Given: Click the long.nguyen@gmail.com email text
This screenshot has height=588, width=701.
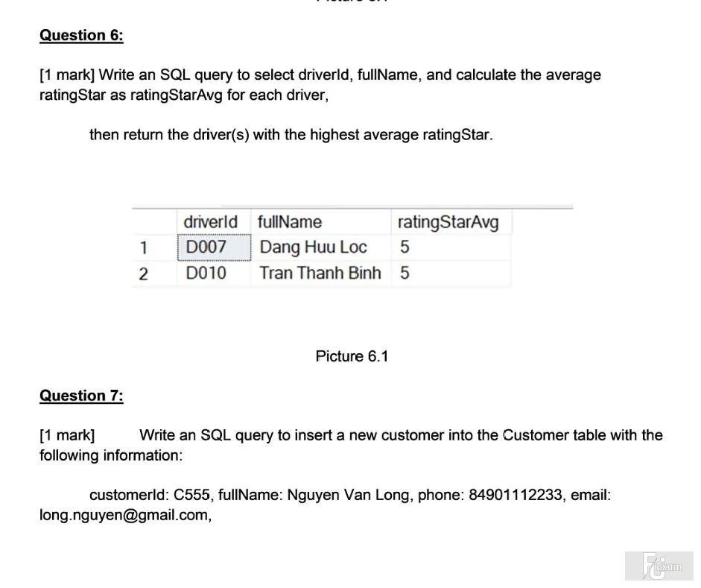Looking at the screenshot, I should [x=124, y=515].
